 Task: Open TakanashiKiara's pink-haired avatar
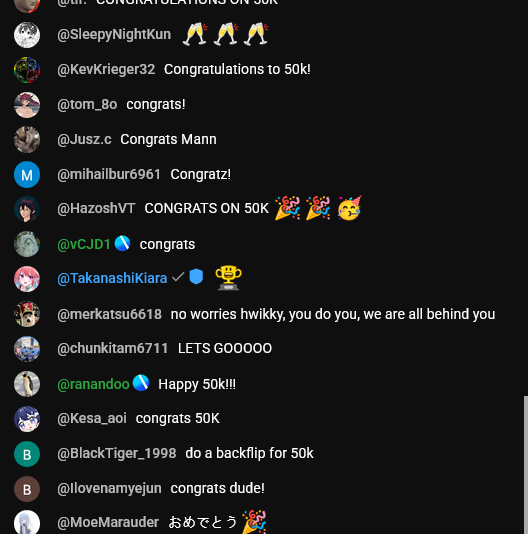27,279
